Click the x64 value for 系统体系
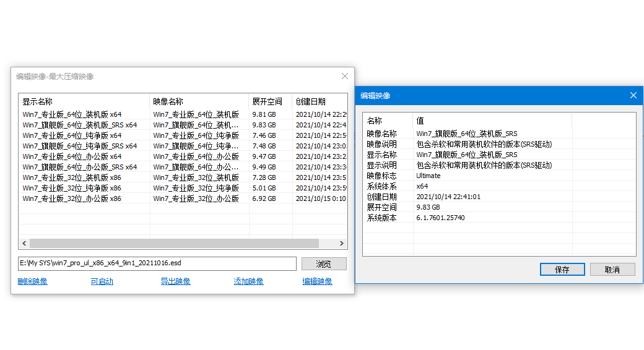 [422, 186]
